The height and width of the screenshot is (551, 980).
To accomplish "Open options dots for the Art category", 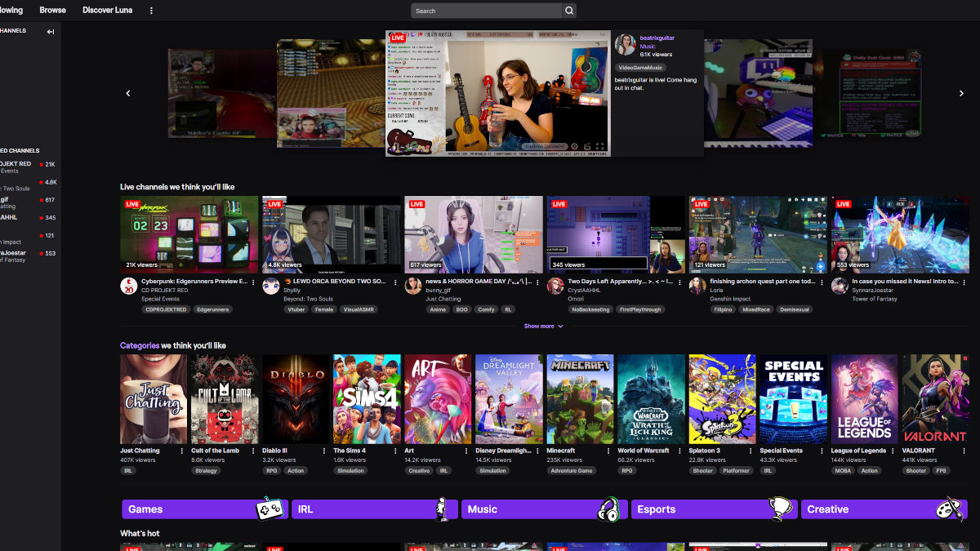I will (x=466, y=451).
